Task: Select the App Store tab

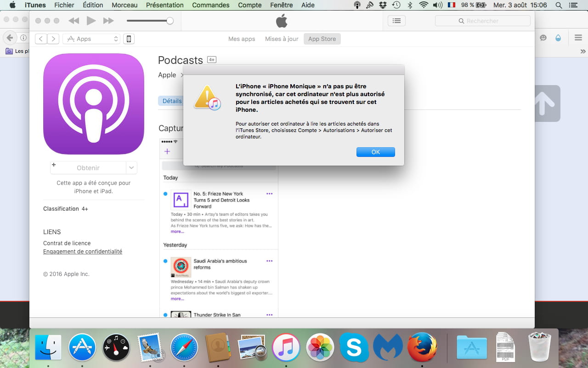Action: (x=322, y=39)
